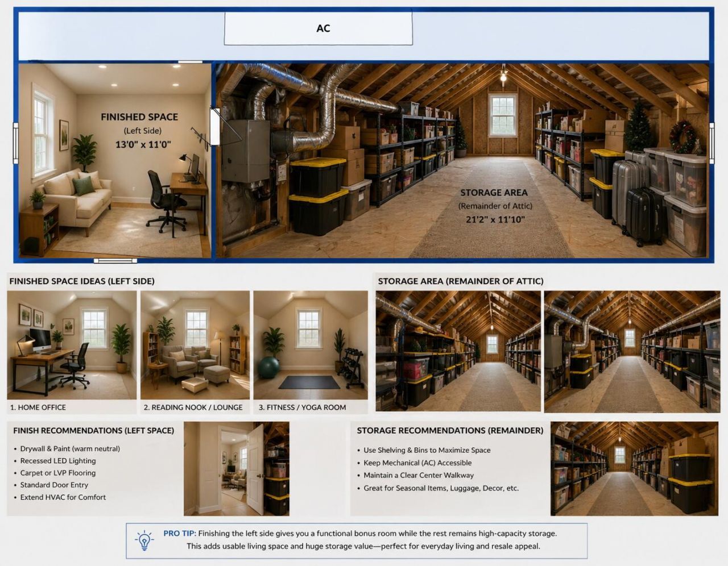Viewport: 728px width, 566px height.
Task: Open the Fitness / Yoga Room thumbnail
Action: tap(311, 345)
